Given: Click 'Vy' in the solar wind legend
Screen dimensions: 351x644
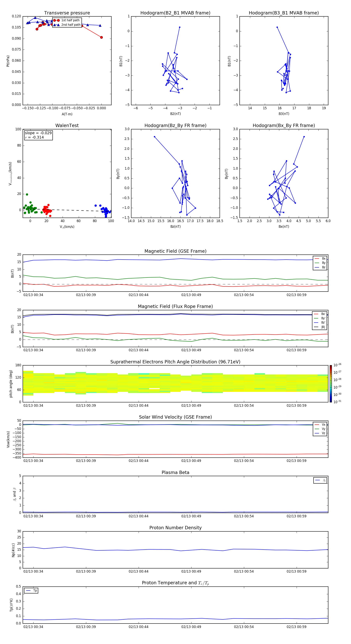Looking at the screenshot, I should point(324,429).
